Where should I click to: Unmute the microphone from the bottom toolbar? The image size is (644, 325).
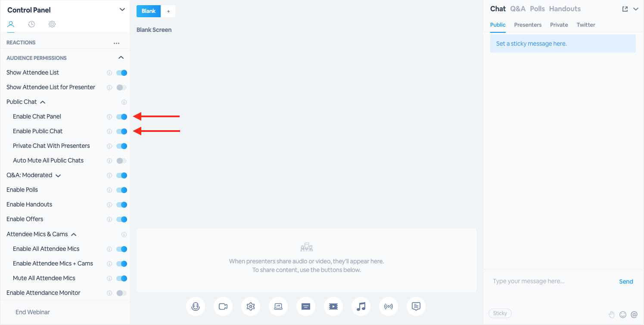(x=196, y=306)
